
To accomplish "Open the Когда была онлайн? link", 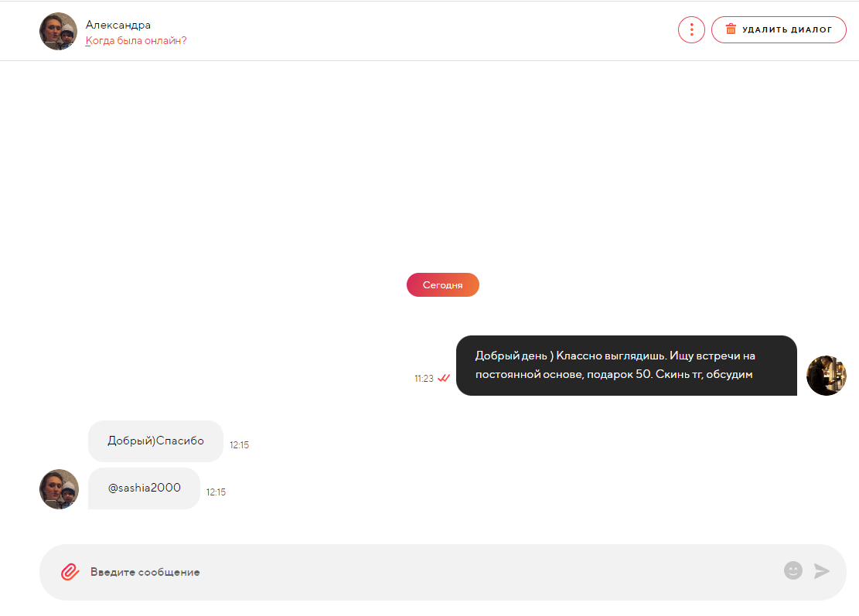I will point(136,40).
